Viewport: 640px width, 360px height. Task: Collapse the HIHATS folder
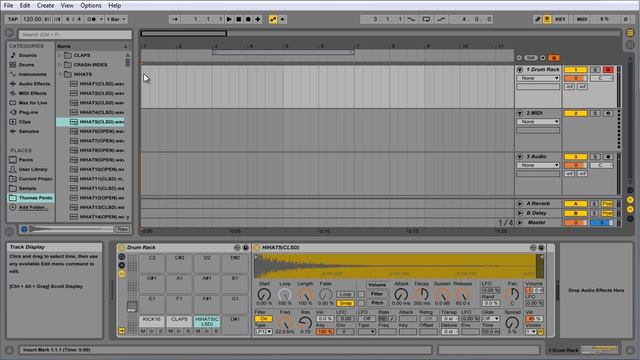[x=60, y=74]
